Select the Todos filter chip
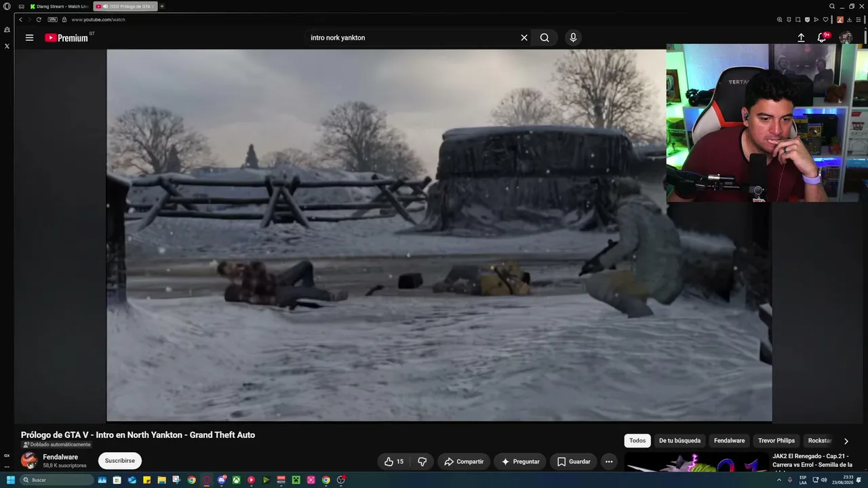 (x=637, y=441)
